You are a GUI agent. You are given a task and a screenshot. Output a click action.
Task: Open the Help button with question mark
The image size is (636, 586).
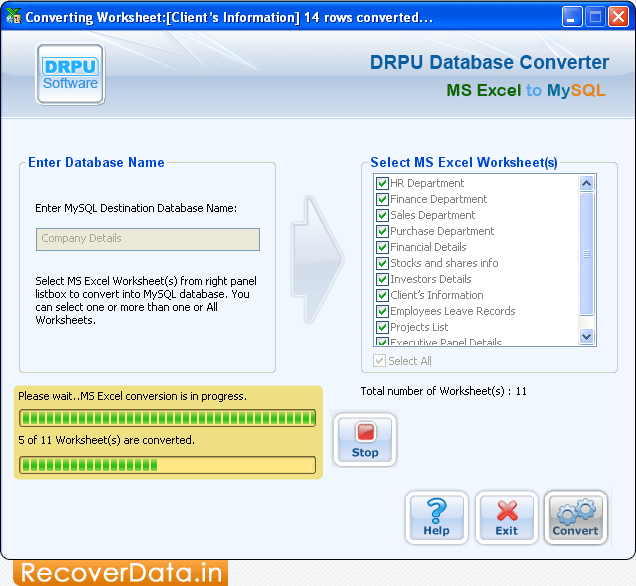(x=436, y=518)
